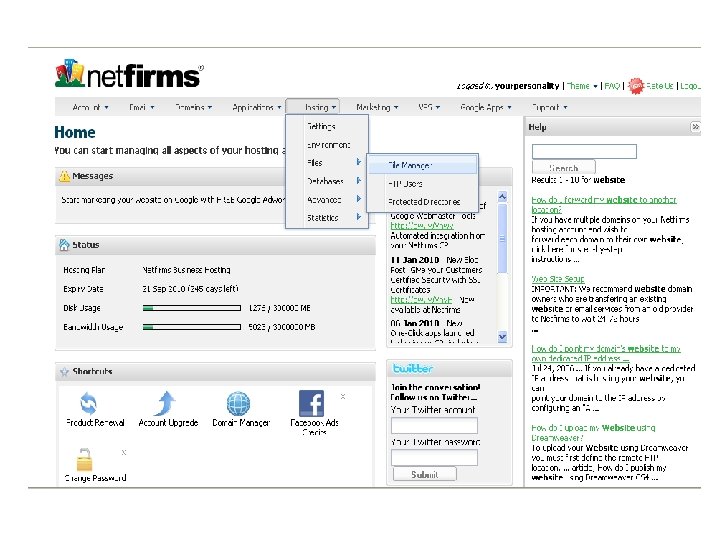Choose File Manager from the submenu
Image resolution: width=720 pixels, height=540 pixels.
(422, 165)
